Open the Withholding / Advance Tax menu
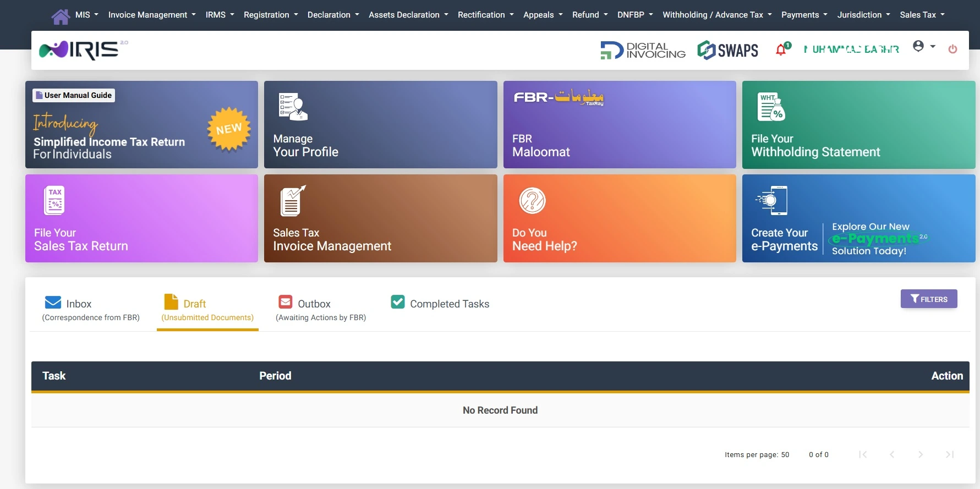Image resolution: width=980 pixels, height=489 pixels. coord(718,15)
